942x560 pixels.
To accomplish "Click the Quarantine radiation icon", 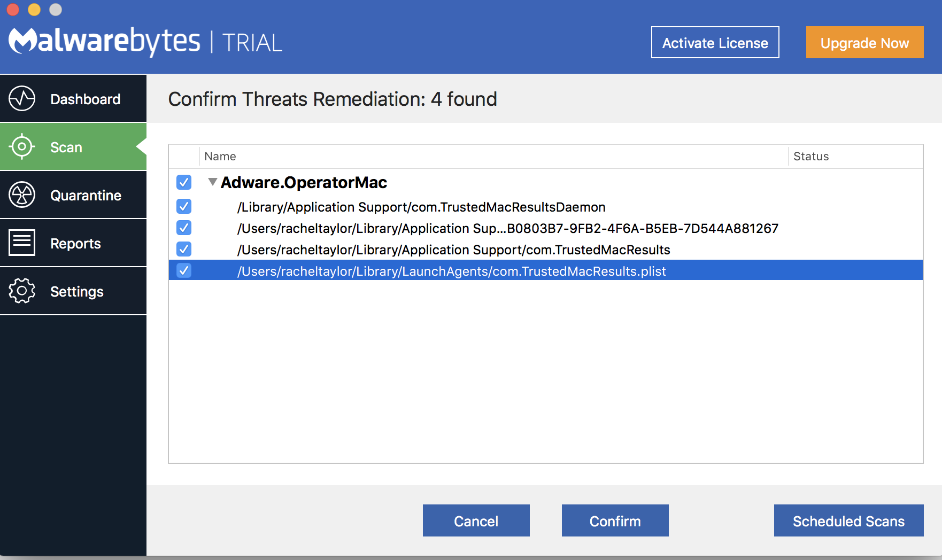I will click(22, 195).
